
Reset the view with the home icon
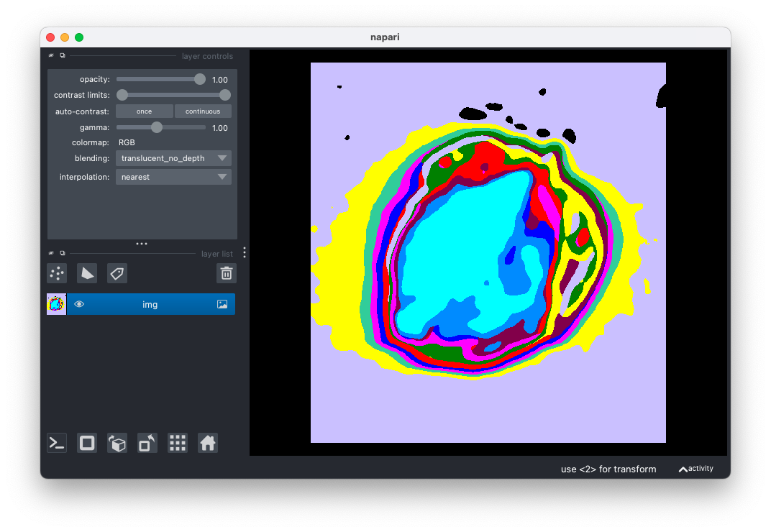pyautogui.click(x=208, y=443)
